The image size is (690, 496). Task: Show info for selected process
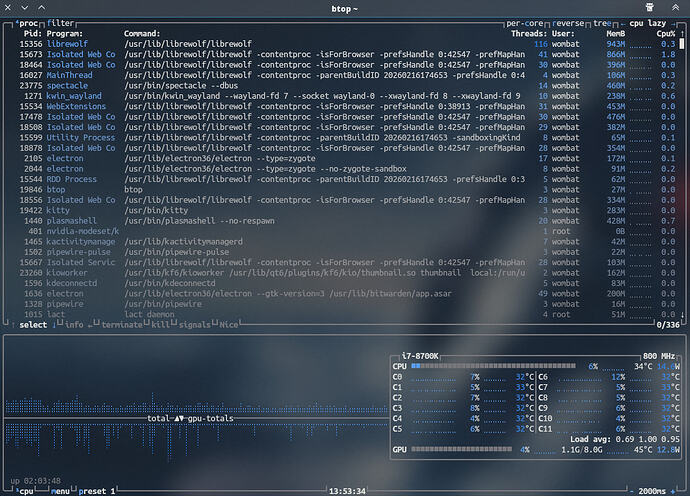(74, 324)
